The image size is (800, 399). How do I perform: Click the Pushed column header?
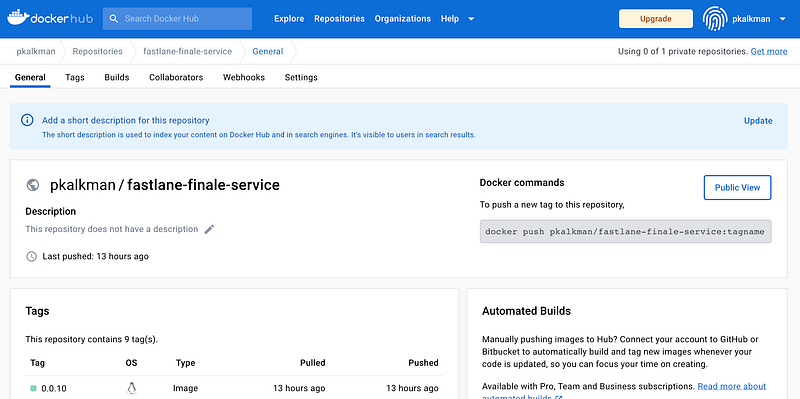(423, 363)
